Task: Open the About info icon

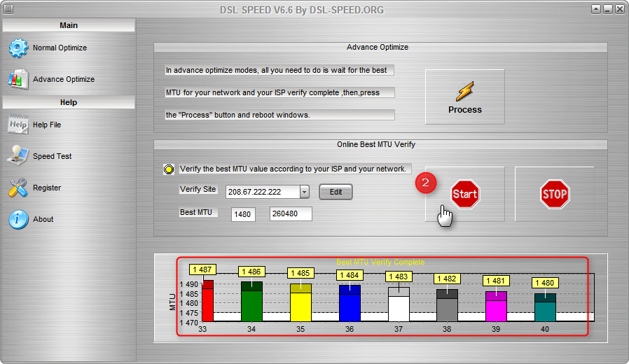Action: tap(18, 219)
